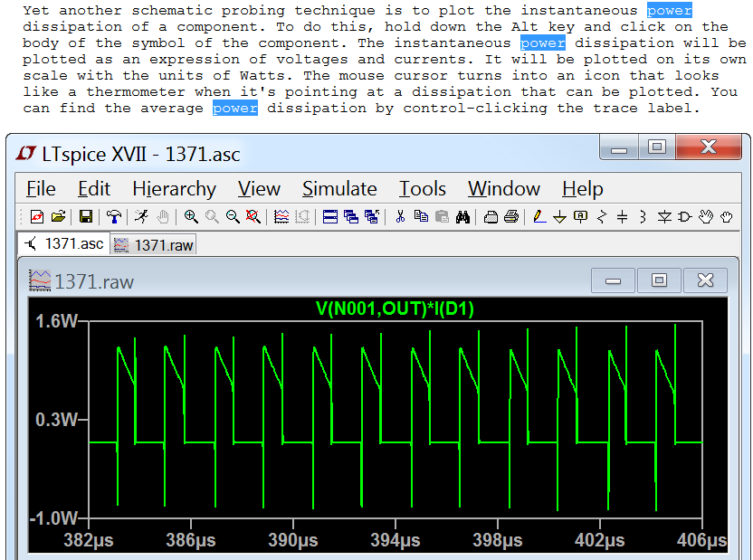Tile windows with the stacked panes icon
The image size is (753, 560).
tap(330, 217)
